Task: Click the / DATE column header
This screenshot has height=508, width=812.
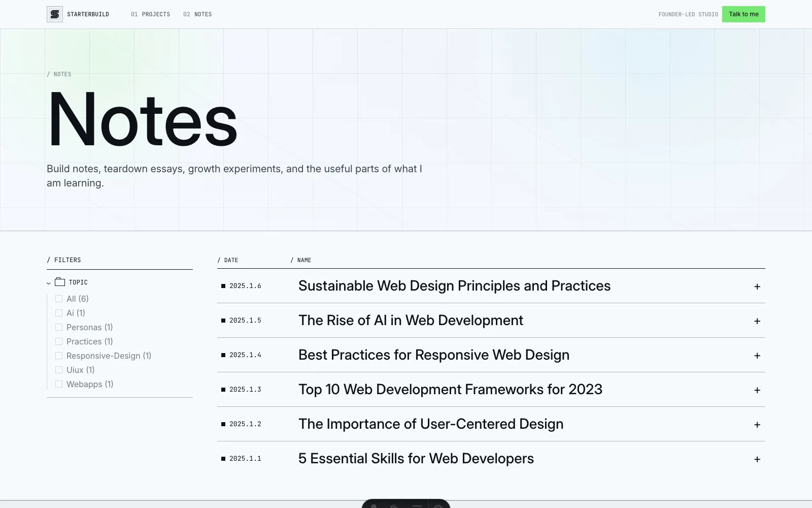Action: [228, 260]
